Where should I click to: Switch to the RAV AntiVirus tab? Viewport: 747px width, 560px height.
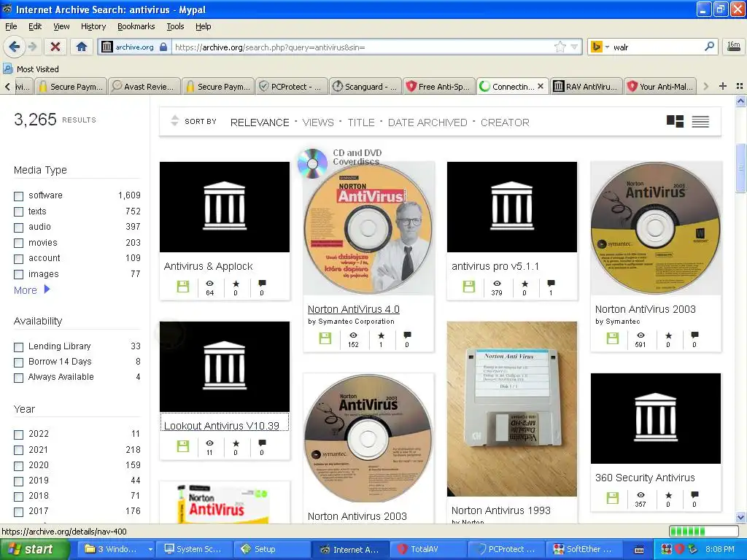[586, 86]
